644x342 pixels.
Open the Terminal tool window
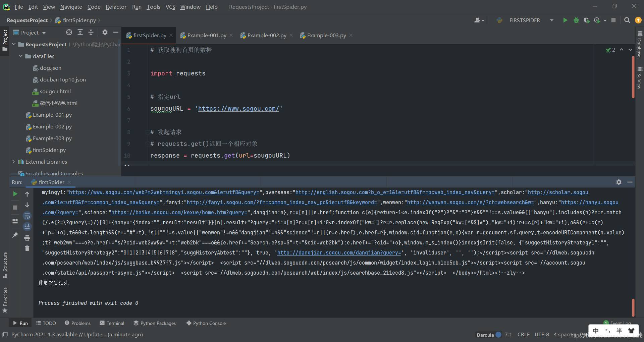112,323
